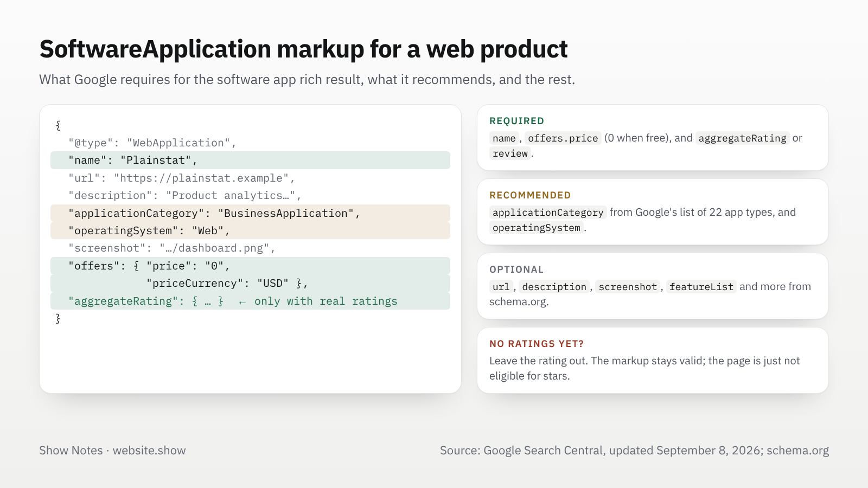Click the 'only with real ratings' comment
The width and height of the screenshot is (868, 488).
[x=325, y=301]
